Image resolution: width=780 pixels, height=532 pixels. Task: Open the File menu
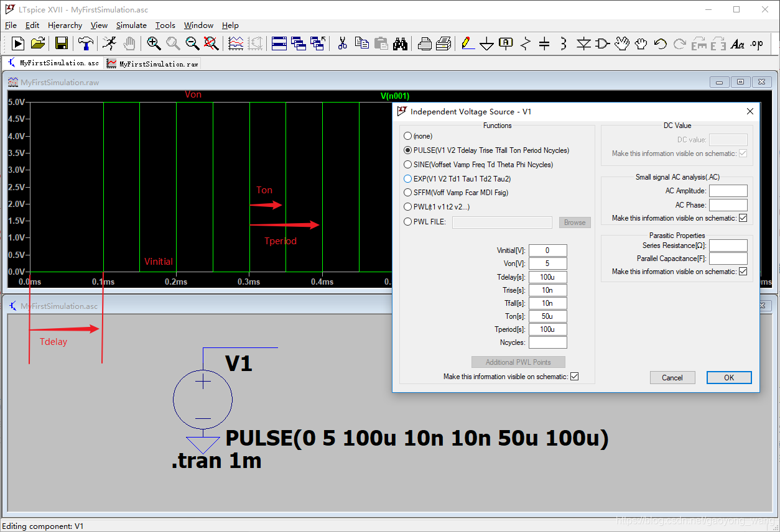point(11,25)
